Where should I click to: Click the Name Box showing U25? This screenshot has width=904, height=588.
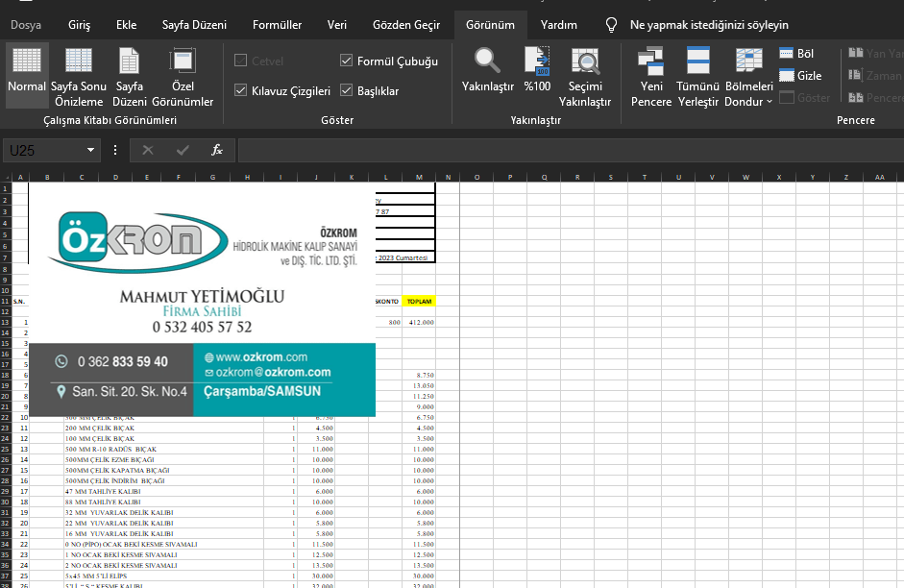tap(45, 151)
